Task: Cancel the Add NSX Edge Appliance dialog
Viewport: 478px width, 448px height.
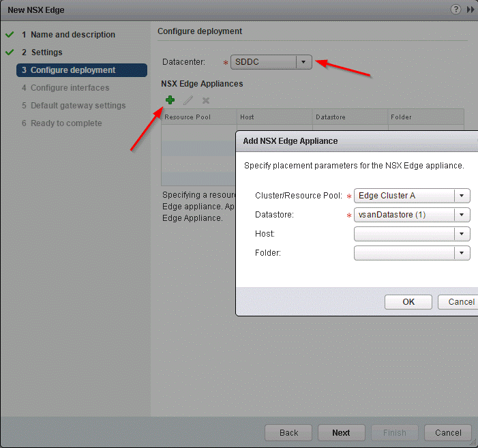Action: pyautogui.click(x=460, y=302)
